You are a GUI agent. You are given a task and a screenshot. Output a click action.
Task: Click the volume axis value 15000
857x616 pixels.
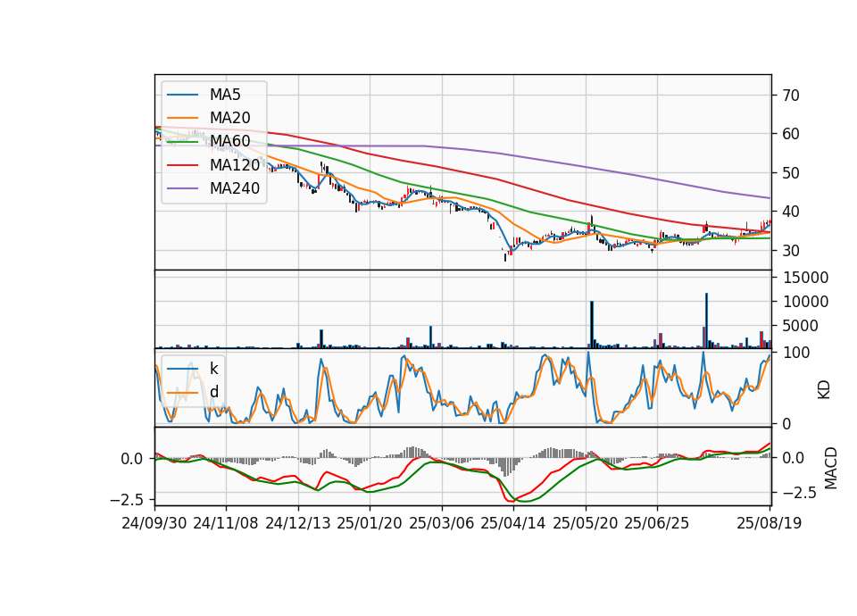pyautogui.click(x=805, y=278)
